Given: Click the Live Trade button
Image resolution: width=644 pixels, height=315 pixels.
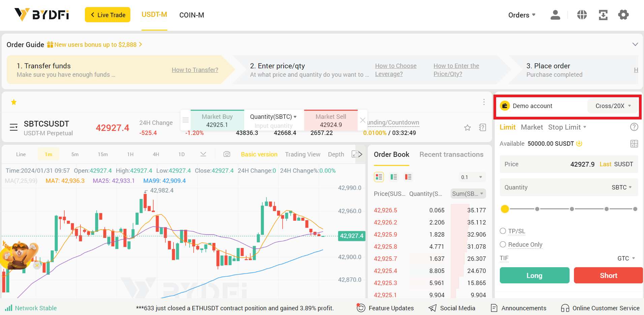Looking at the screenshot, I should pyautogui.click(x=107, y=15).
